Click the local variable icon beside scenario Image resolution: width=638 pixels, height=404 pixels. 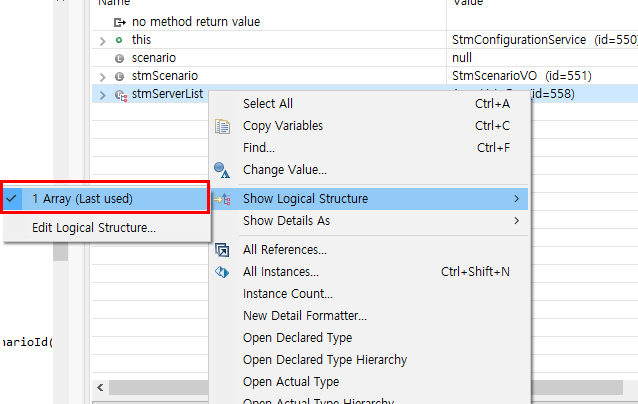point(119,58)
